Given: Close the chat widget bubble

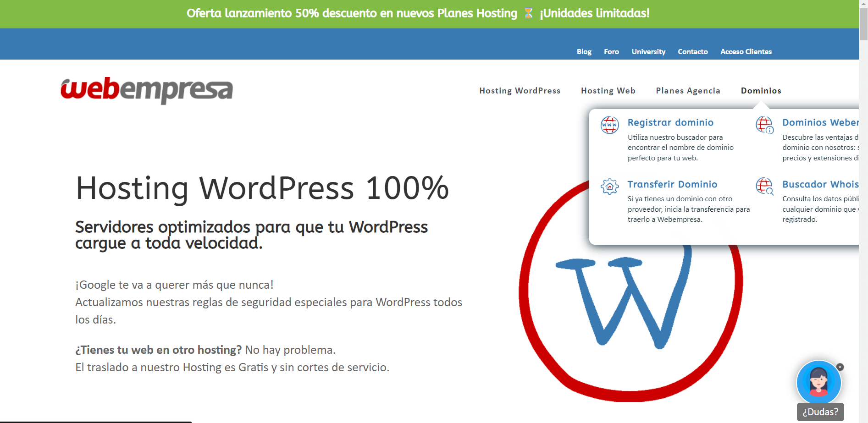Looking at the screenshot, I should [840, 367].
